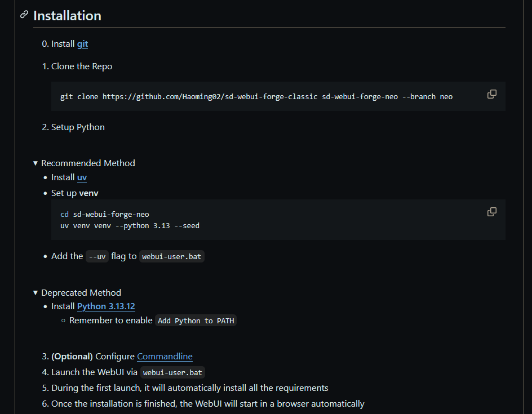
Task: Click the anchor link icon beside Installation heading
Action: [24, 15]
